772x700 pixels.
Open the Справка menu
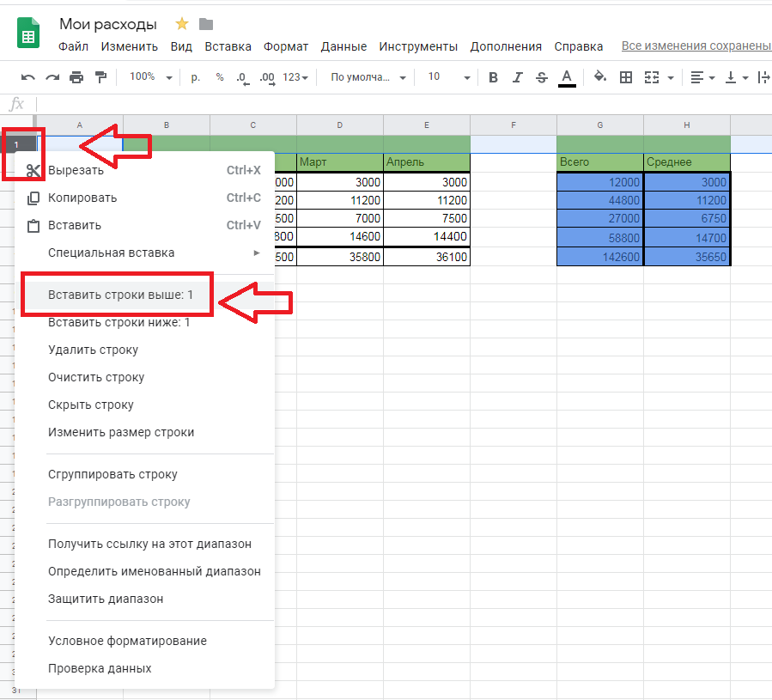coord(579,46)
